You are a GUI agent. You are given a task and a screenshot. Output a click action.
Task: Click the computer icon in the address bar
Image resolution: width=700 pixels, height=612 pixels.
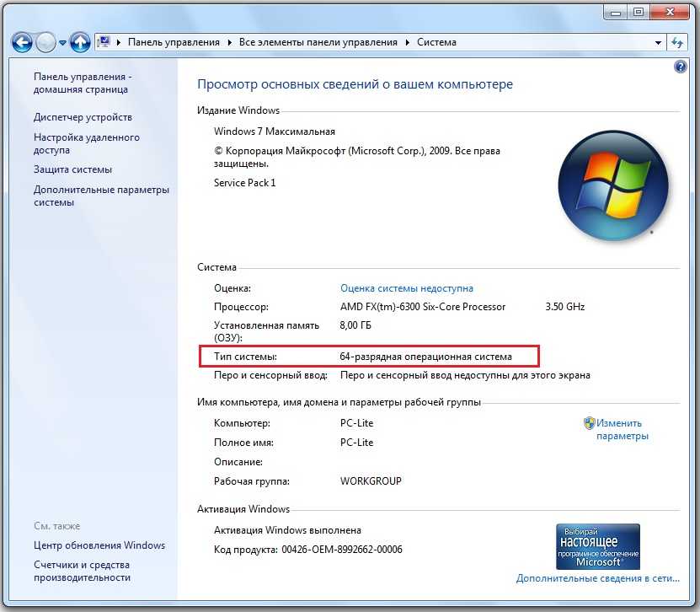104,42
